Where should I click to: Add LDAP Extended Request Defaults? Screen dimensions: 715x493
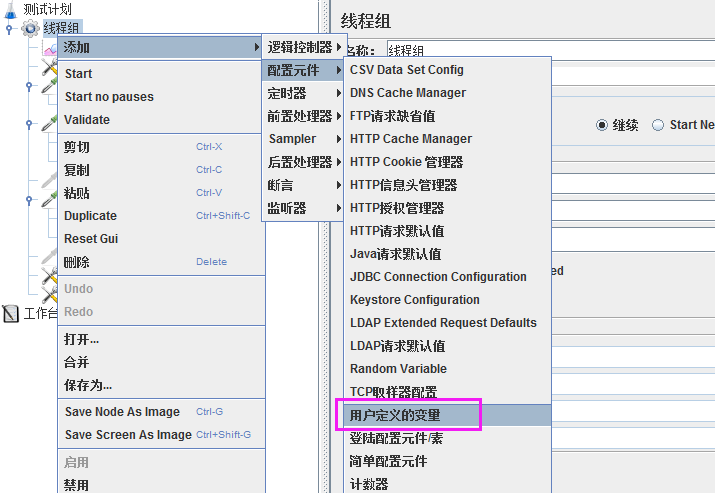447,322
